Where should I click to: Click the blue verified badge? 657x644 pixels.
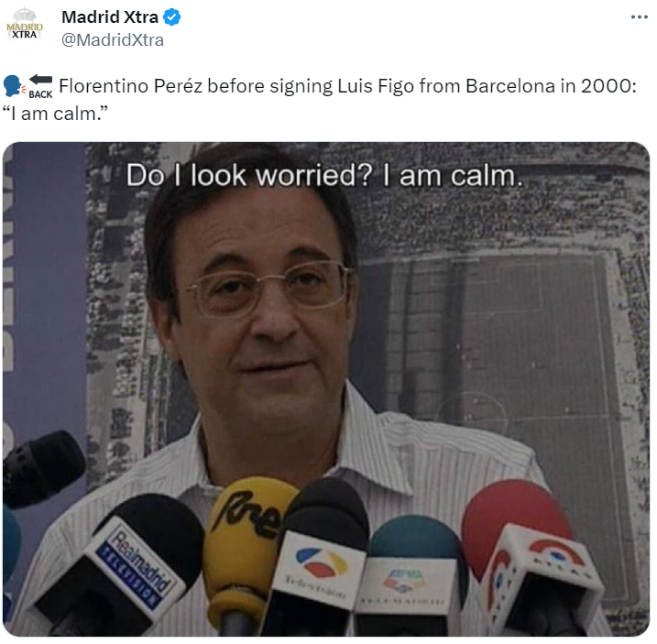171,17
